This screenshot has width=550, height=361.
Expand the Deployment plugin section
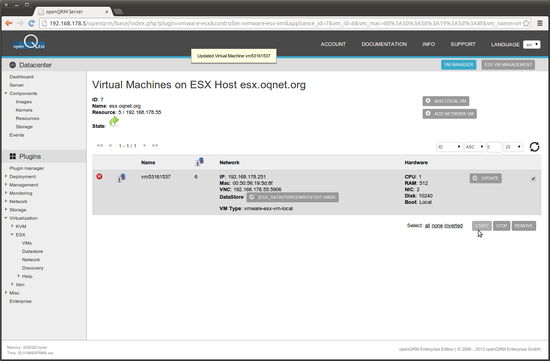click(x=6, y=176)
